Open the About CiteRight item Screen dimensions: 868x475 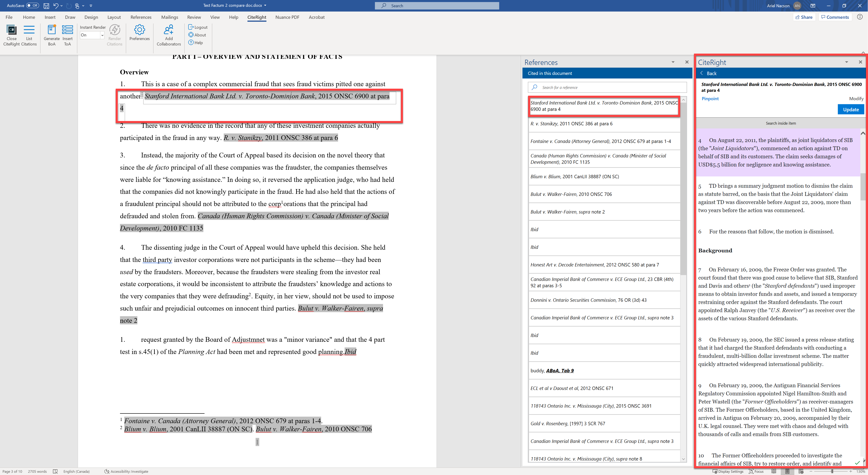(197, 35)
